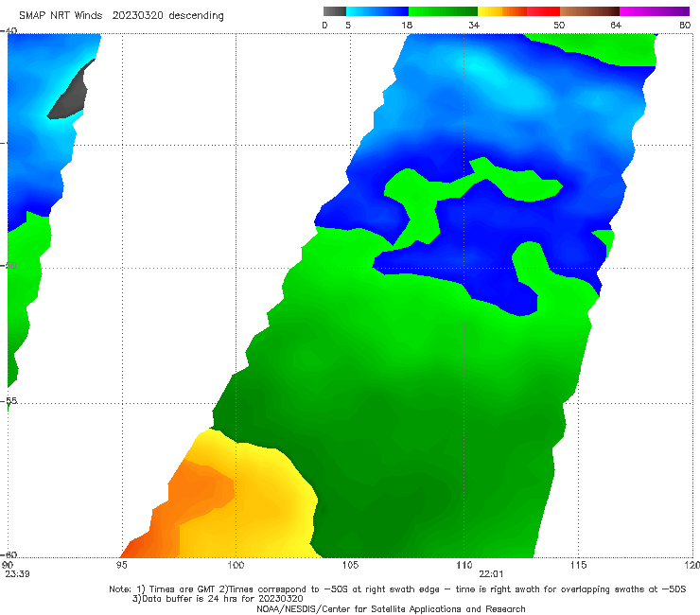The image size is (700, 615).
Task: Click the longitude label '105'
Action: (x=350, y=565)
